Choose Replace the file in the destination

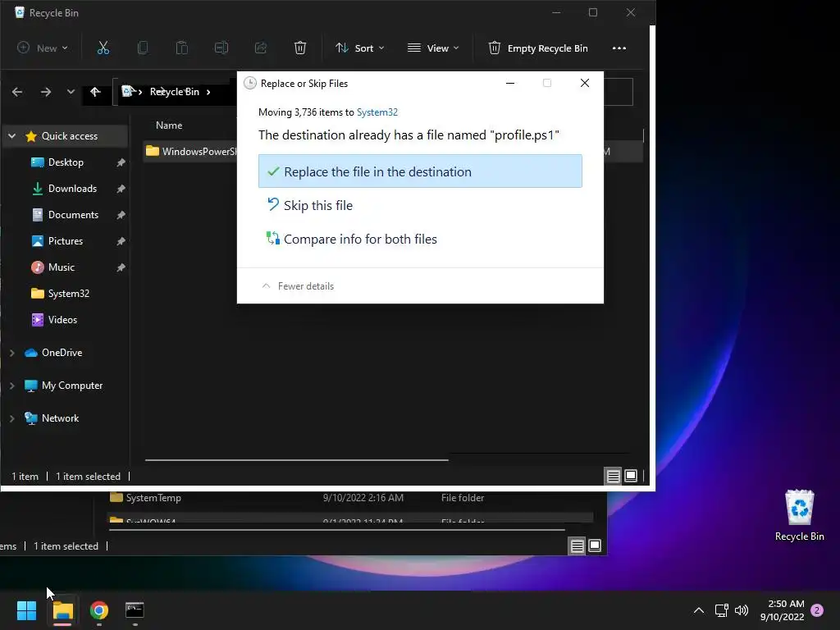click(x=420, y=171)
